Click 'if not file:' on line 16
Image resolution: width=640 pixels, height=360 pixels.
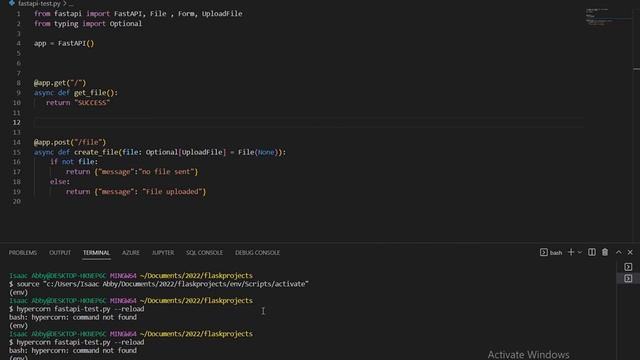point(74,162)
